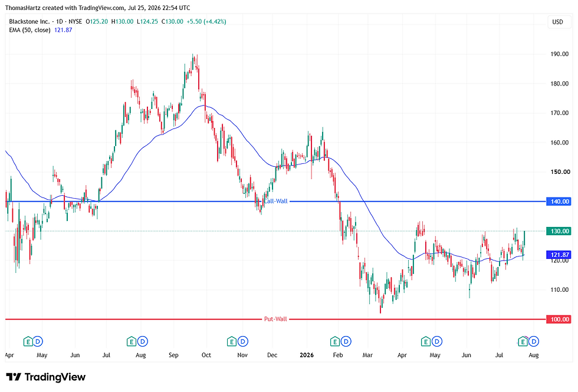This screenshot has width=578, height=392.
Task: Click the 170.00 price axis label
Action: (560, 113)
